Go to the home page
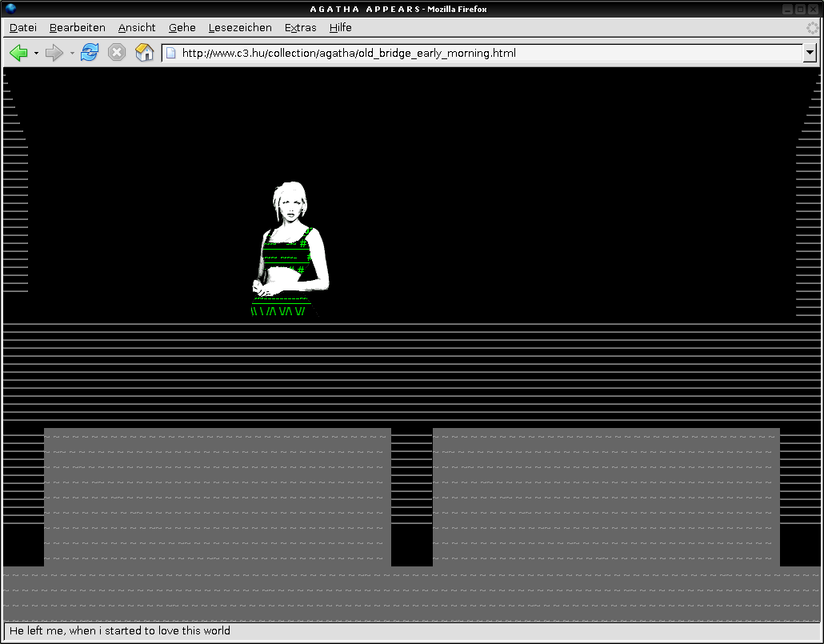824x644 pixels. click(144, 53)
